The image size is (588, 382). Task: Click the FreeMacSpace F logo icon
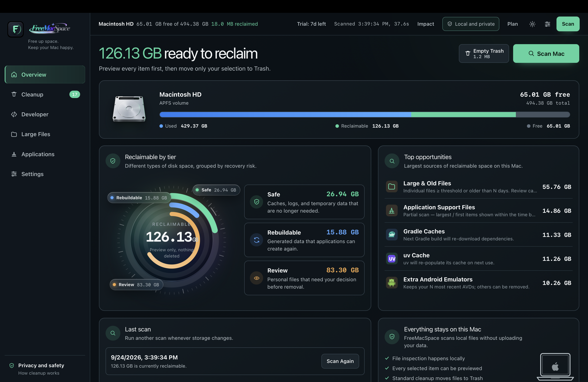coord(16,29)
